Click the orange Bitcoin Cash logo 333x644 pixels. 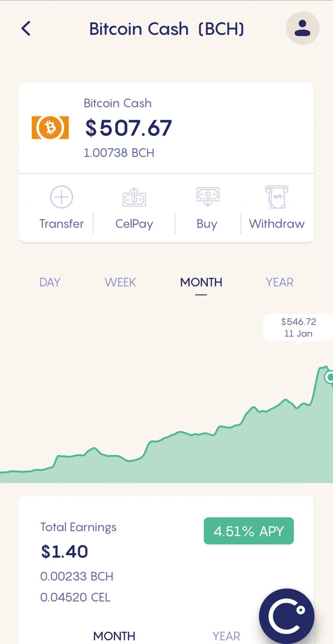tap(50, 128)
